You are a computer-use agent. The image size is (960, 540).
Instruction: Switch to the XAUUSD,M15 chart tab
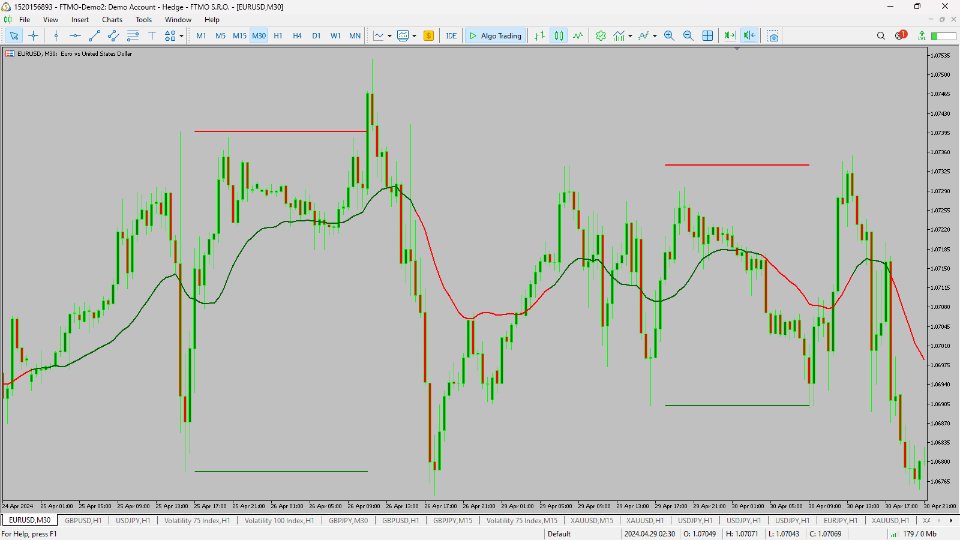coord(591,520)
